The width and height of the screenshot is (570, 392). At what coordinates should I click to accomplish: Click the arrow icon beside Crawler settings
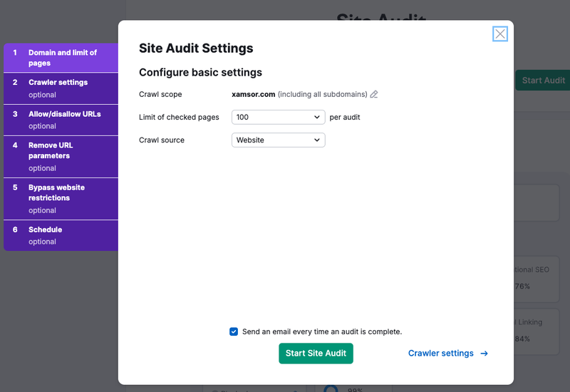tap(484, 354)
